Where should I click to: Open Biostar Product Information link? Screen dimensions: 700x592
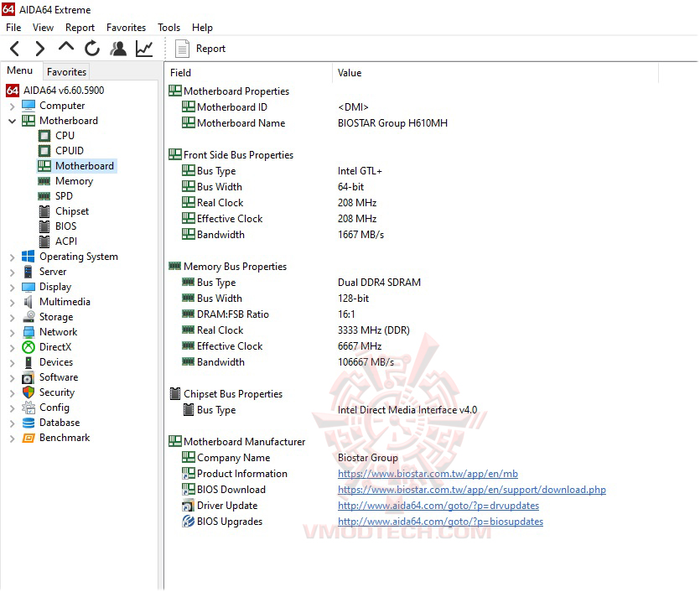coord(428,474)
